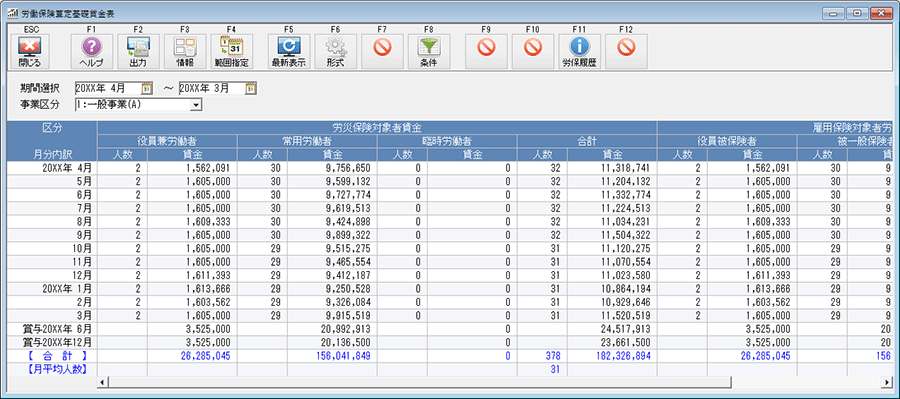Screen dimensions: 900x399
Task: Click cell value 9,756,650
Action: 347,168
